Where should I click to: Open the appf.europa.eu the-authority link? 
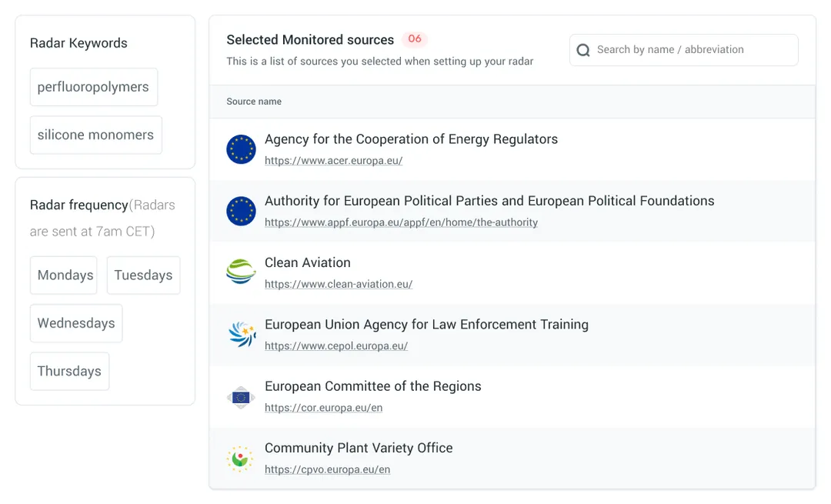[401, 222]
